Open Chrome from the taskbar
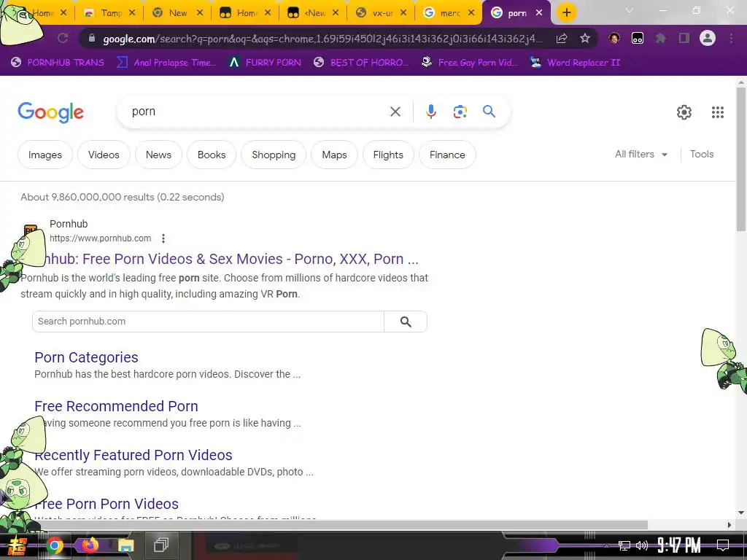747x560 pixels. tap(54, 545)
